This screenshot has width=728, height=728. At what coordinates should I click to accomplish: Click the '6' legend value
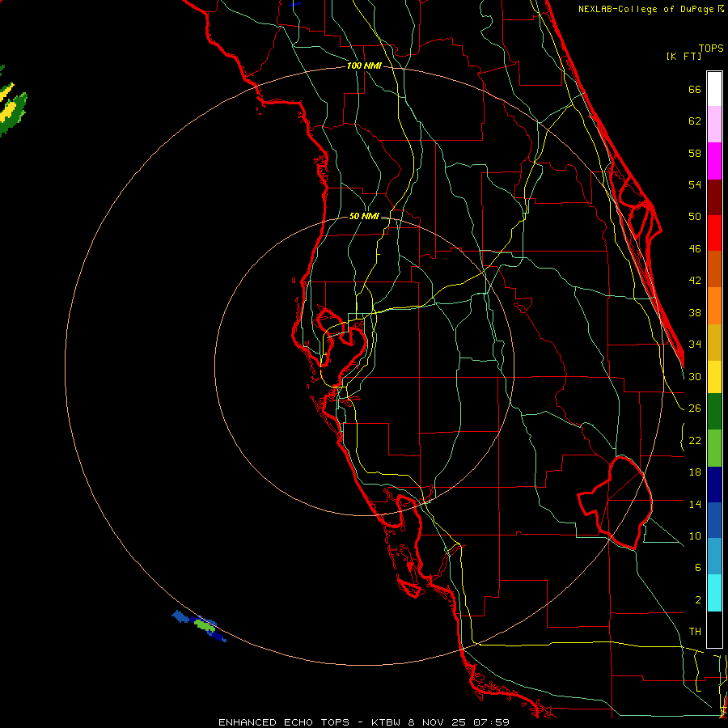click(697, 568)
